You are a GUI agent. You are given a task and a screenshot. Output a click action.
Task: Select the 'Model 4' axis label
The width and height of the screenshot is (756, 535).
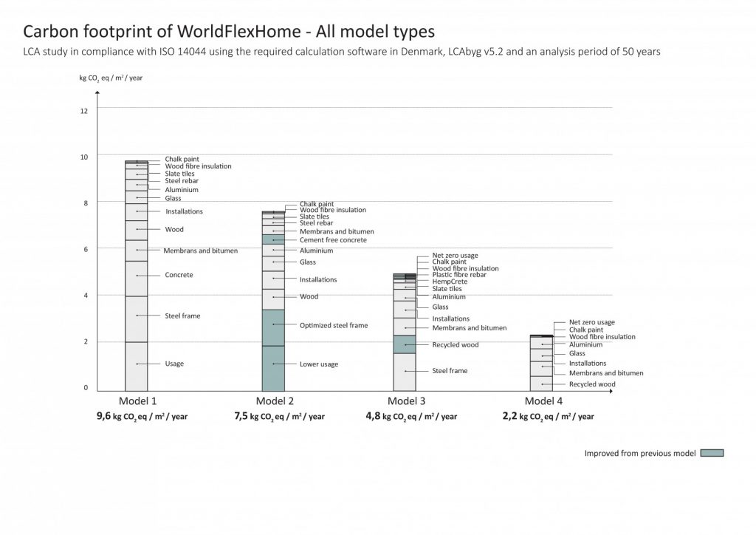click(543, 401)
